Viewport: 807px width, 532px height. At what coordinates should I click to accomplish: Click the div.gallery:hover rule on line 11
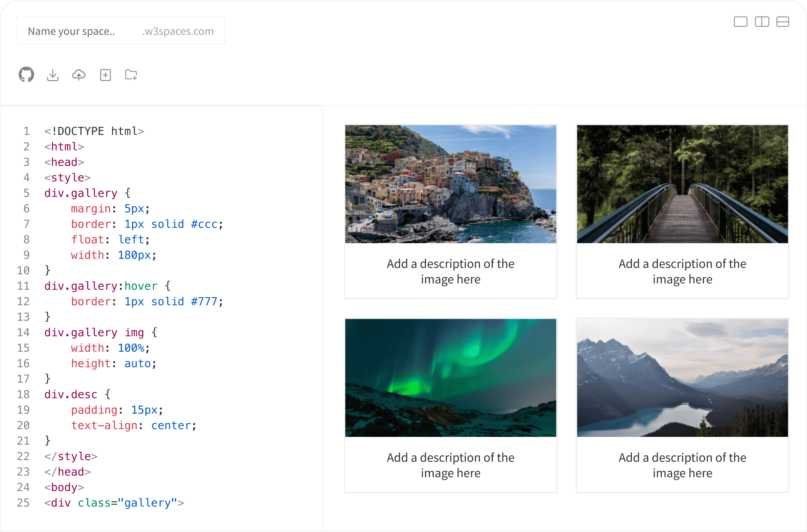pos(100,286)
